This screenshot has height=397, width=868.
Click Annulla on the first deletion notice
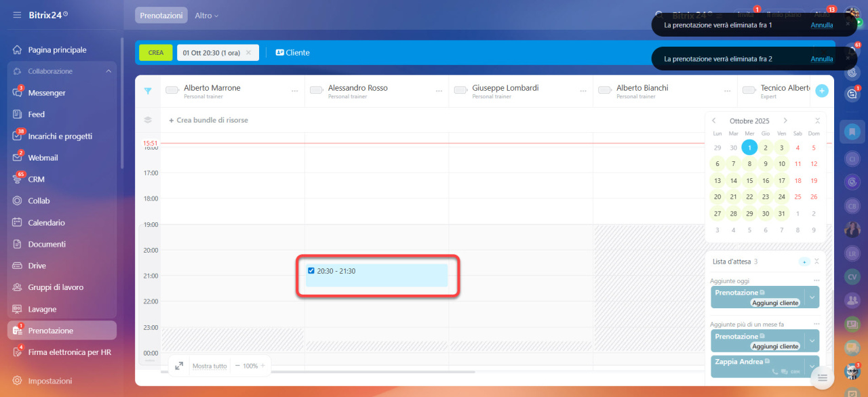[821, 25]
